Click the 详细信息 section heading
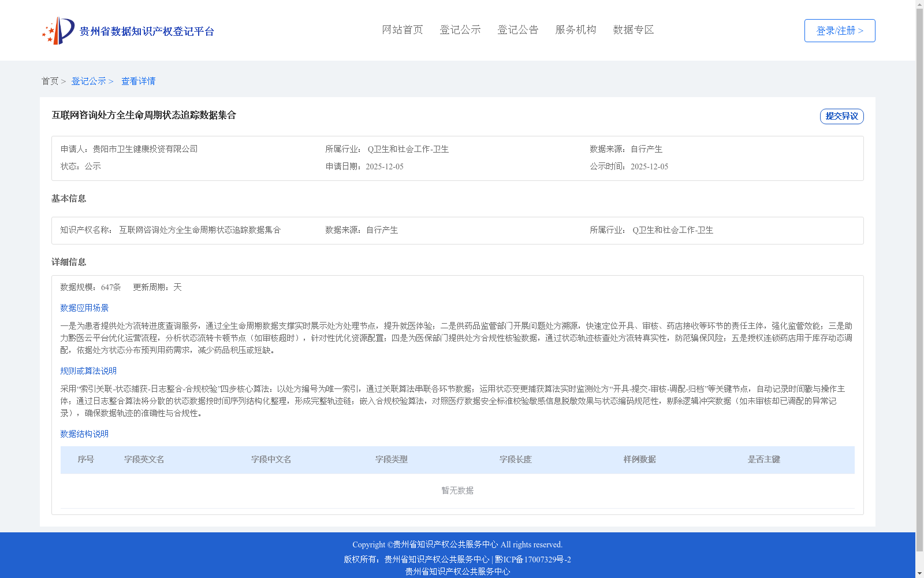924x578 pixels. tap(69, 262)
